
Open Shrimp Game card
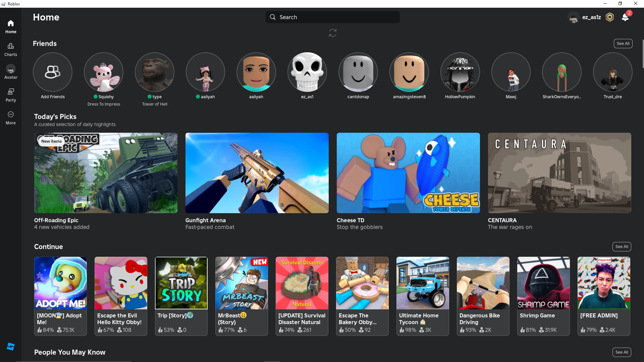click(543, 296)
